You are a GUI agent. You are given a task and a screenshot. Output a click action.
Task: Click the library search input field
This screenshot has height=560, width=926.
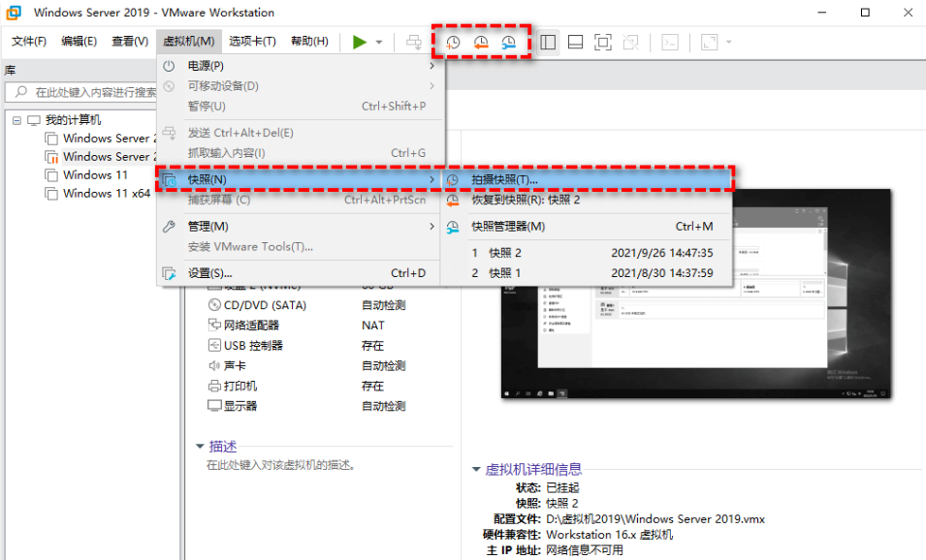(81, 92)
